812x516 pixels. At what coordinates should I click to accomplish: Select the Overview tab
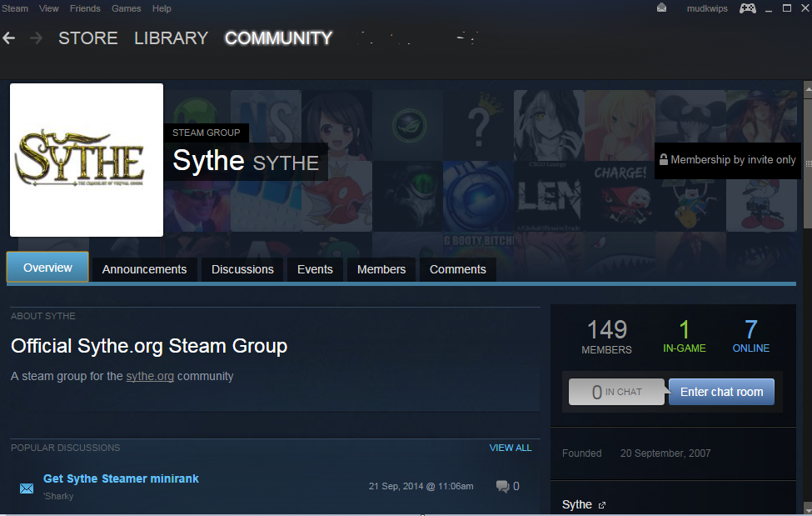[47, 267]
